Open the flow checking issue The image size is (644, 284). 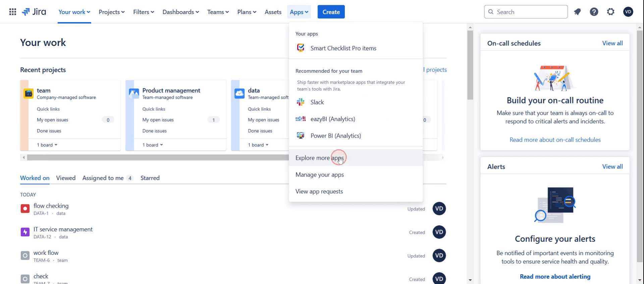tap(51, 206)
